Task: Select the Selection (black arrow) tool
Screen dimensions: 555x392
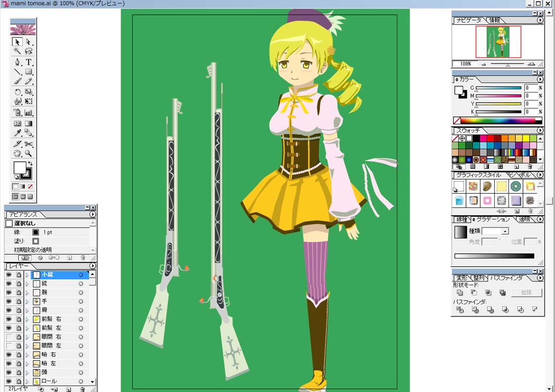Action: [x=17, y=41]
